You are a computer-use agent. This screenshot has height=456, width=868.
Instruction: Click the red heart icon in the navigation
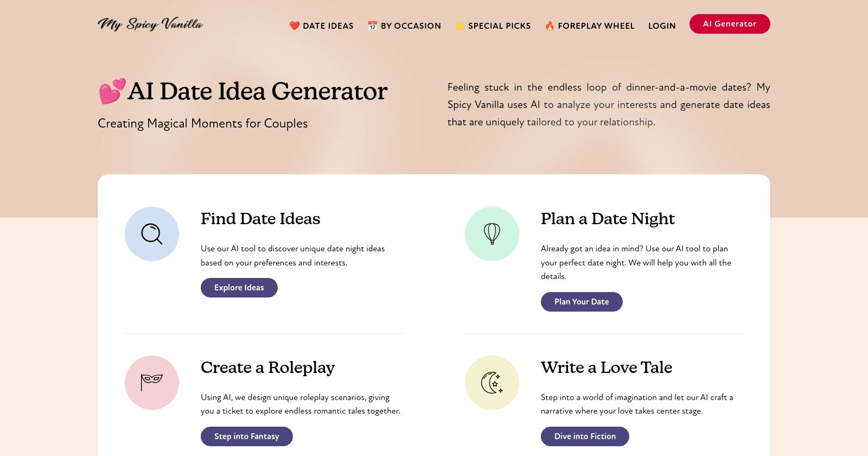point(295,26)
